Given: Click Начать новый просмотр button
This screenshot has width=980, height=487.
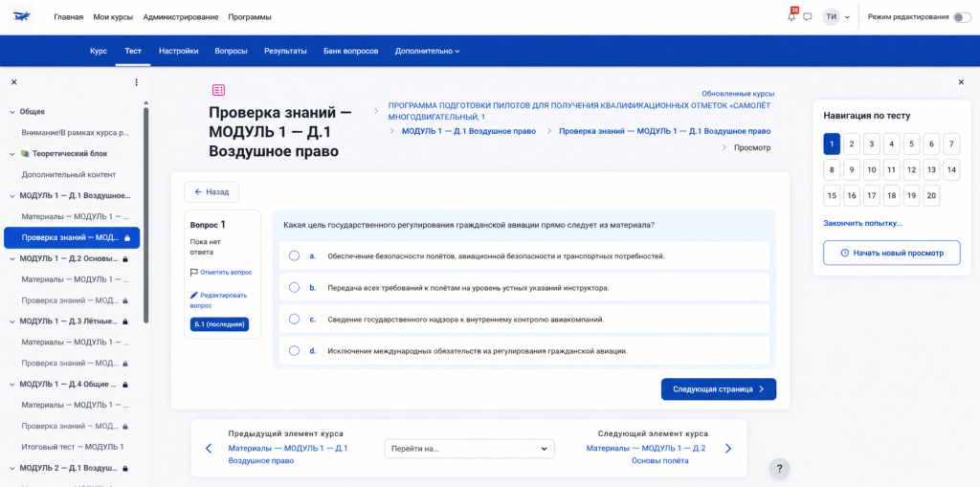Looking at the screenshot, I should (892, 253).
